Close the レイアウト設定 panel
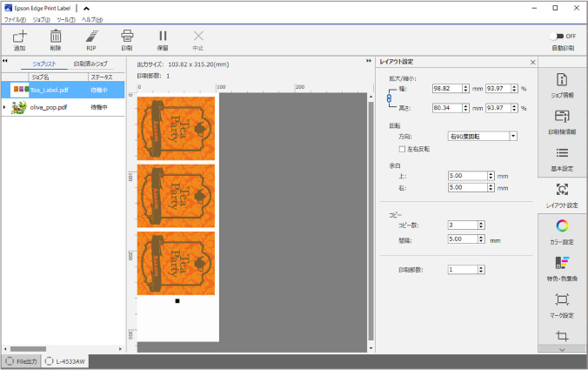Viewport: 588px width, 370px height. point(532,63)
